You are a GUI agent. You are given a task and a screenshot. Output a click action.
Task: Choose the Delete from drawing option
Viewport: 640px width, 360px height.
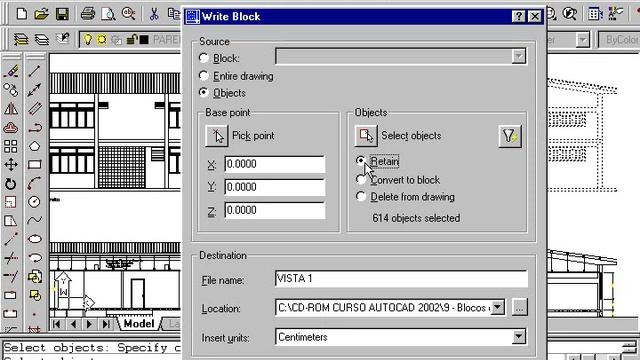pos(361,197)
